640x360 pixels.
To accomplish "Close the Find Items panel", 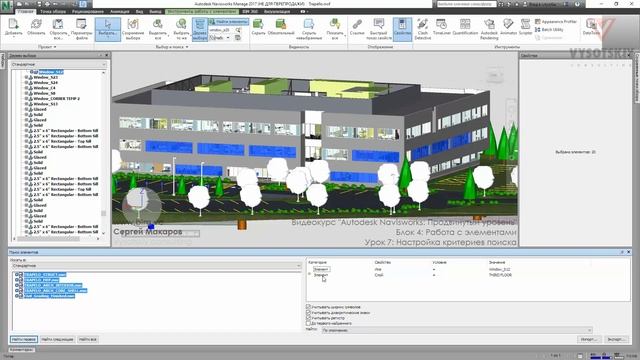I will (x=629, y=252).
